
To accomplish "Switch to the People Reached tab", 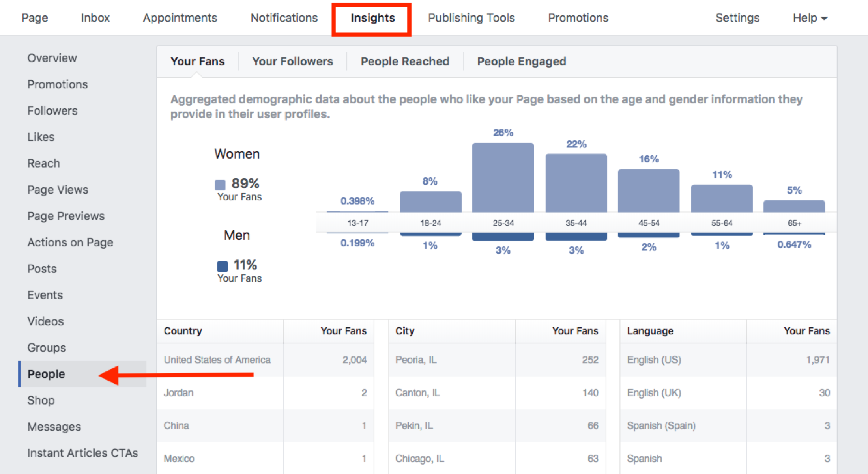I will (405, 62).
